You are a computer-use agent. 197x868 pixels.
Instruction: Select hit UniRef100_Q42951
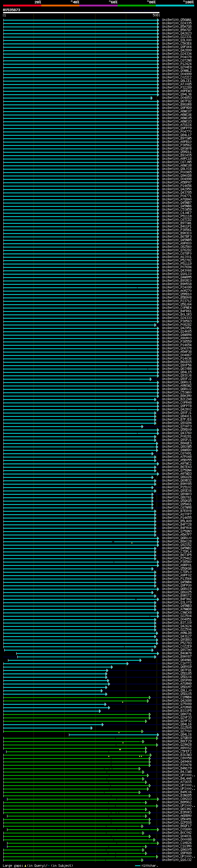(x=177, y=328)
